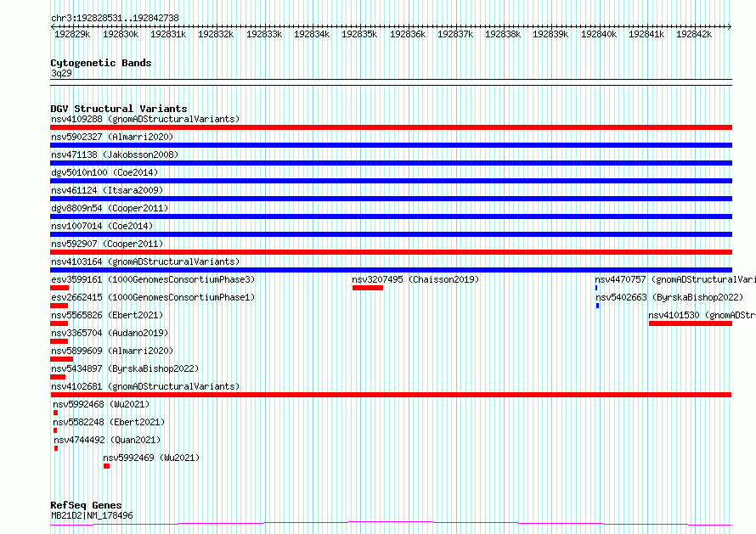Click nsv4102681 gnomAD variant label
This screenshot has width=756, height=534.
(x=145, y=386)
